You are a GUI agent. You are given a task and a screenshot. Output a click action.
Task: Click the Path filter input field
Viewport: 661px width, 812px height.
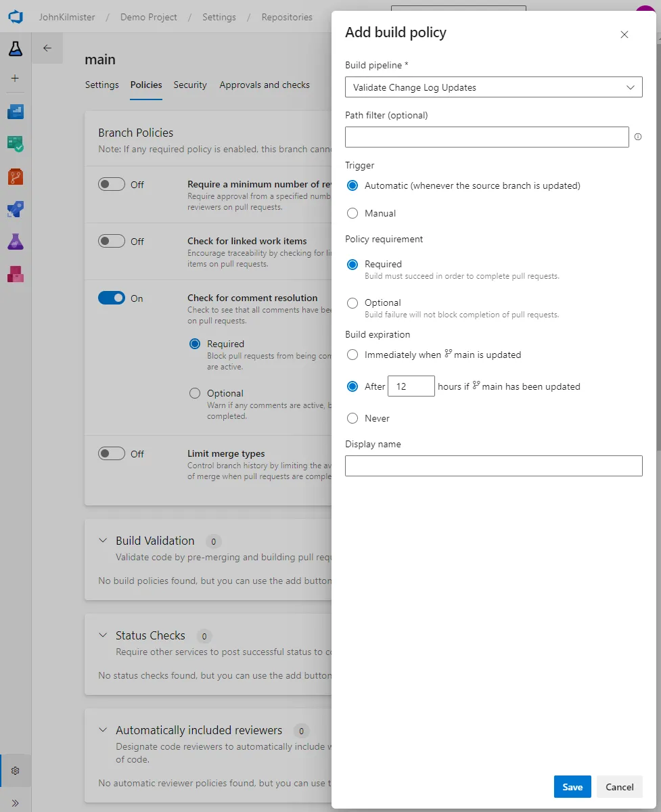coord(487,137)
